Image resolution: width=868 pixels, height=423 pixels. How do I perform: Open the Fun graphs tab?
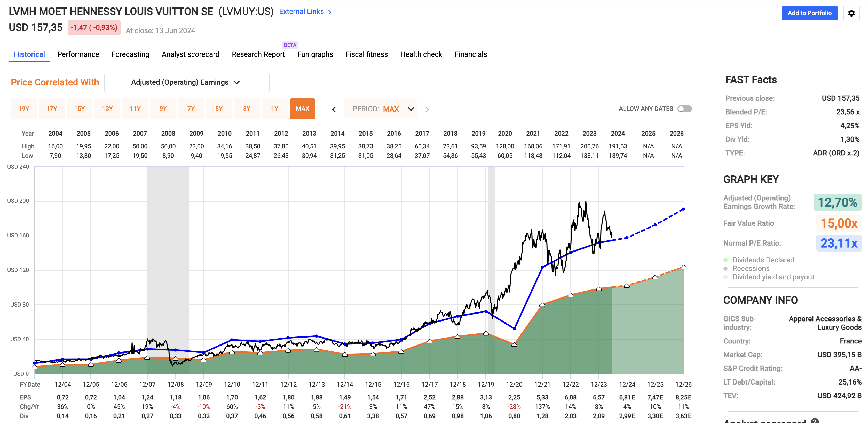(315, 54)
